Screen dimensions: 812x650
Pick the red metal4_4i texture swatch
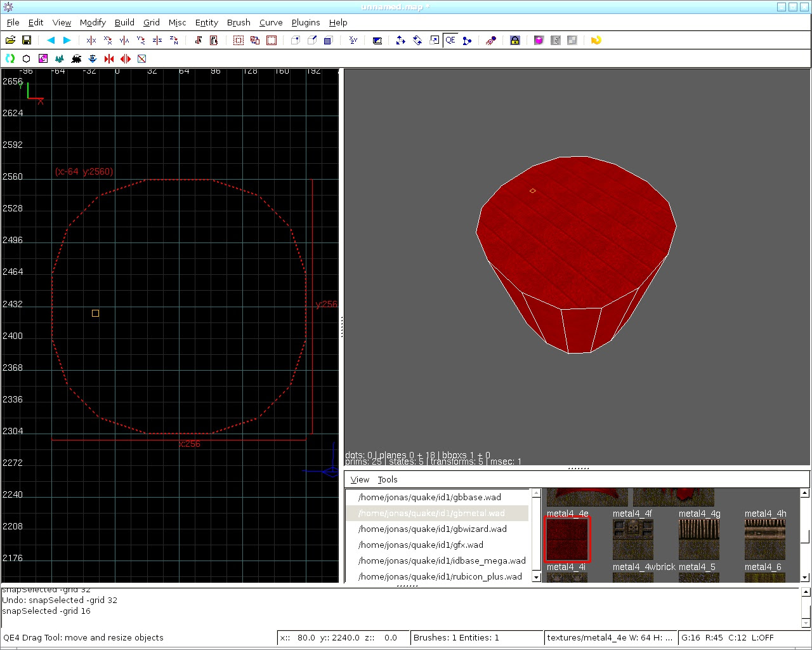(567, 539)
